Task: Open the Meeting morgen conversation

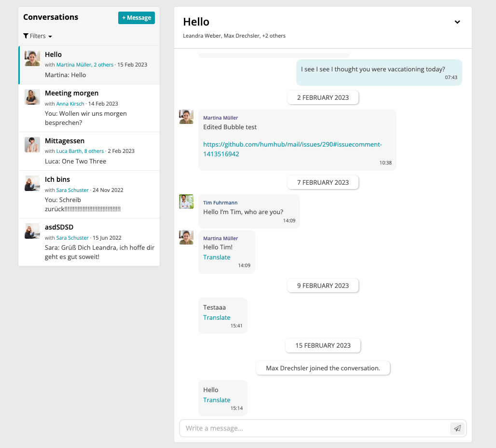Action: pos(89,108)
